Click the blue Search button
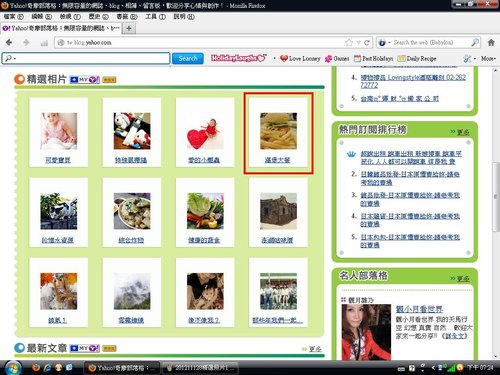 [188, 58]
